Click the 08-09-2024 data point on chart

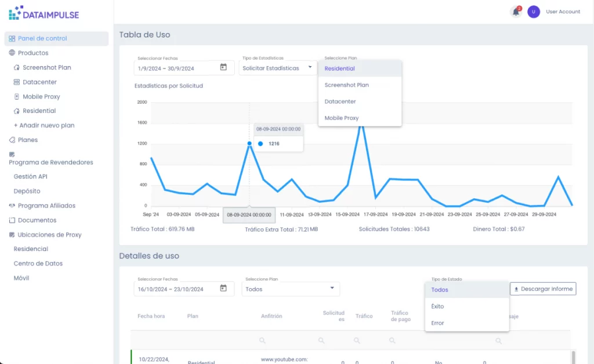(249, 143)
